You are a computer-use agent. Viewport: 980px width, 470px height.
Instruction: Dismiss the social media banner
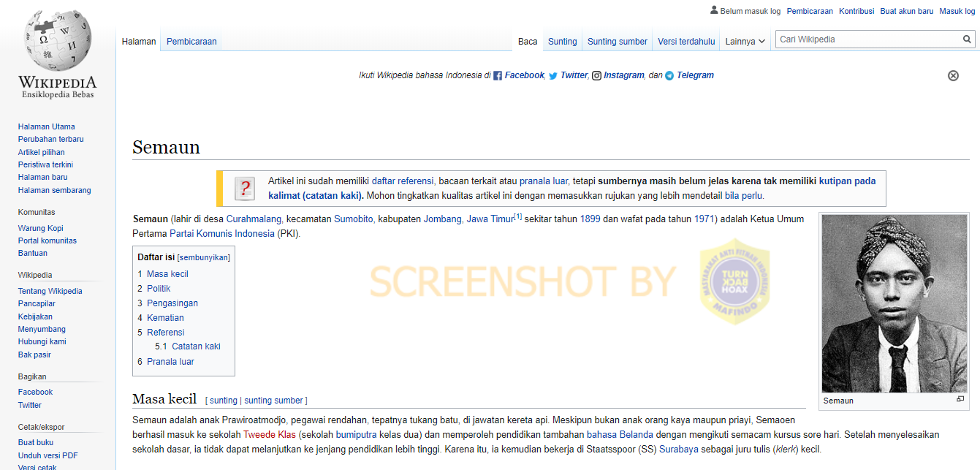click(x=953, y=75)
